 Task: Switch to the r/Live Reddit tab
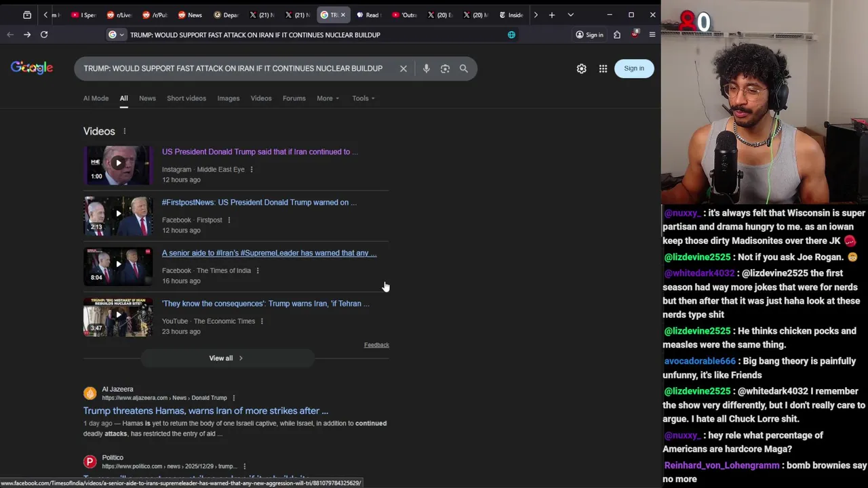[119, 15]
